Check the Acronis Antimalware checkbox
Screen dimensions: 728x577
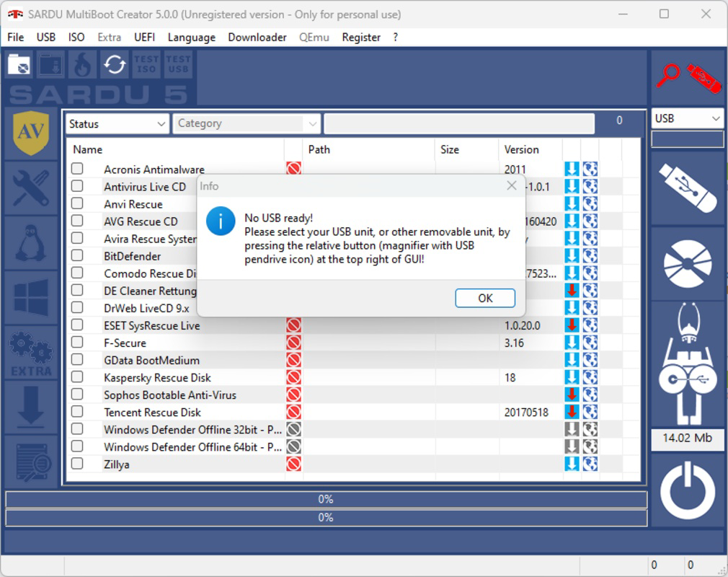[x=77, y=169]
